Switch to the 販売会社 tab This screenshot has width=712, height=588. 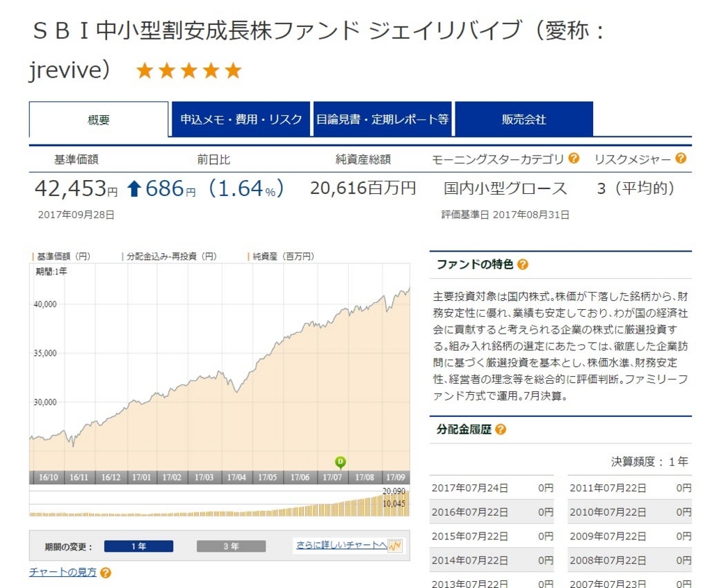tap(522, 119)
